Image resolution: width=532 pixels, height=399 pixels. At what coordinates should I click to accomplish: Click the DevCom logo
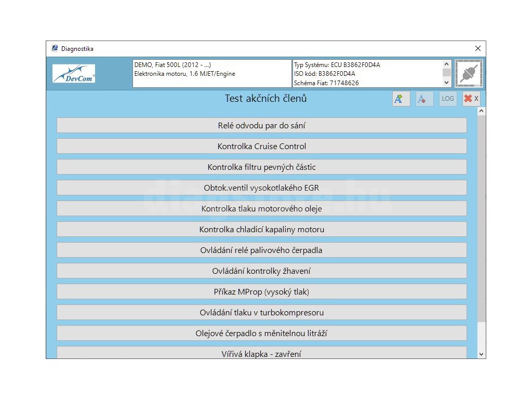[x=74, y=74]
